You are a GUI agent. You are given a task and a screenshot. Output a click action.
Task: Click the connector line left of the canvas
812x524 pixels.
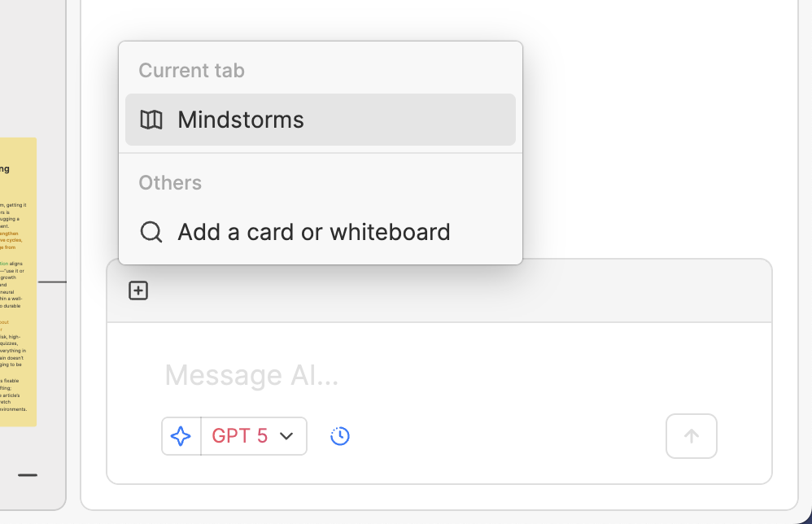click(53, 282)
